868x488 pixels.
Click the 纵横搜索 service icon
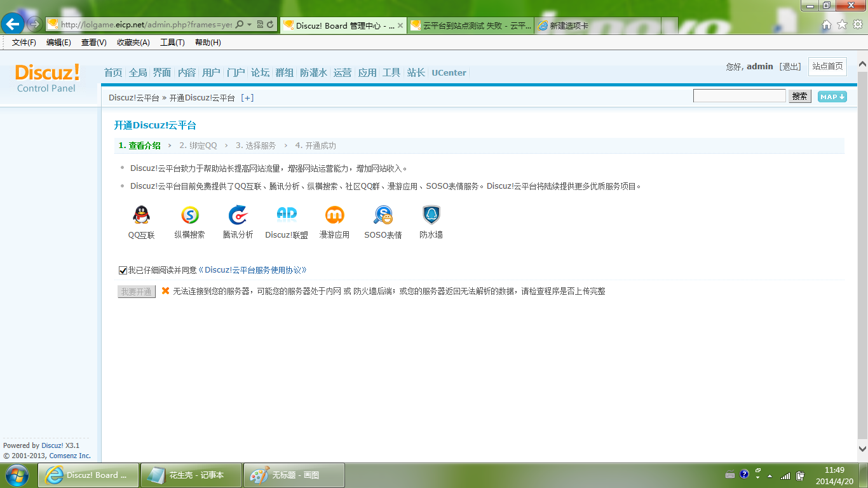coord(190,215)
